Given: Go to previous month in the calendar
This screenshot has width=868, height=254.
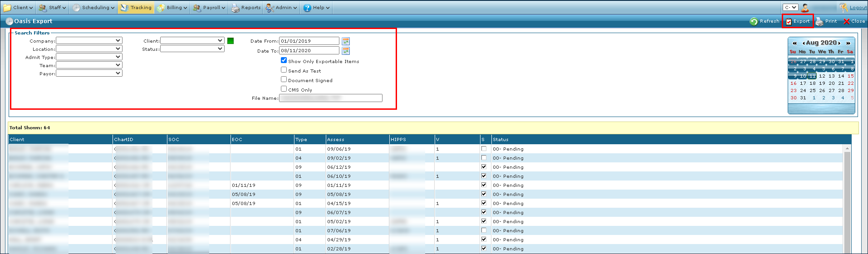Looking at the screenshot, I should (x=804, y=43).
